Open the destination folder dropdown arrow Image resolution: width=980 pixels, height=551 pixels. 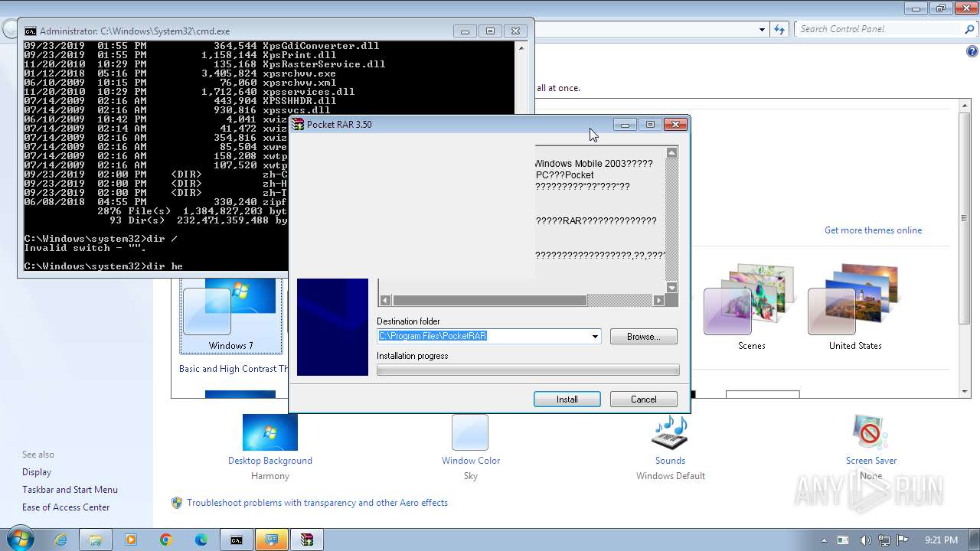pyautogui.click(x=595, y=337)
